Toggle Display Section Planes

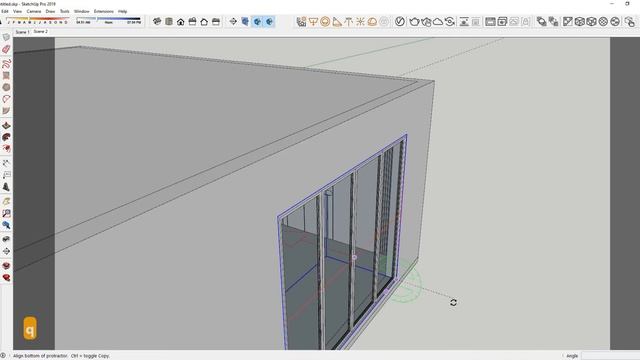click(245, 21)
